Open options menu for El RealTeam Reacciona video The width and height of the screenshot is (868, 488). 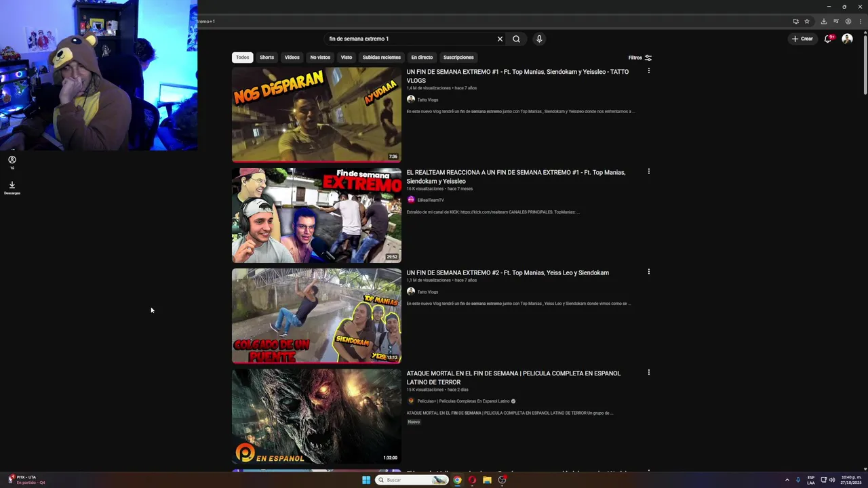pyautogui.click(x=648, y=171)
